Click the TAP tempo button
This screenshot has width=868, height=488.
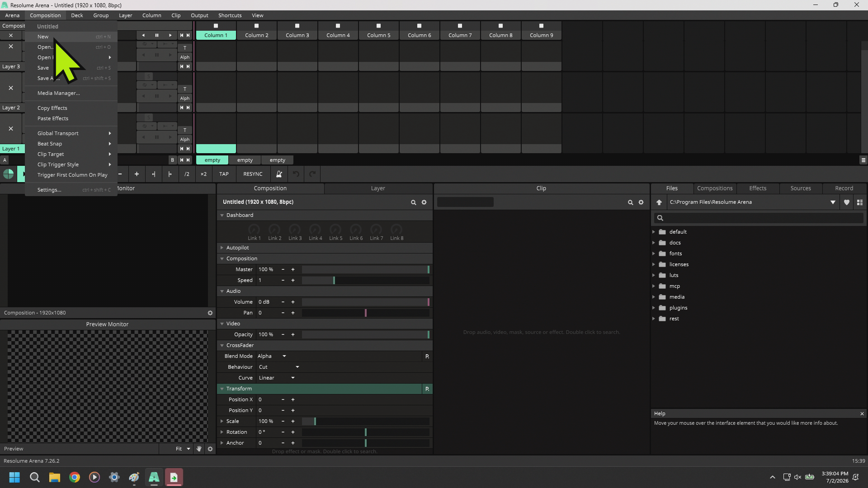pos(224,174)
